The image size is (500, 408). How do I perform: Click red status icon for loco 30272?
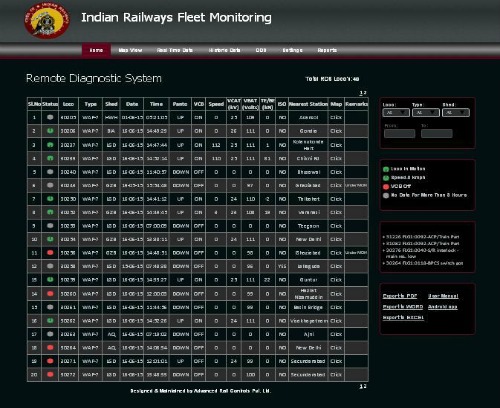[50, 374]
